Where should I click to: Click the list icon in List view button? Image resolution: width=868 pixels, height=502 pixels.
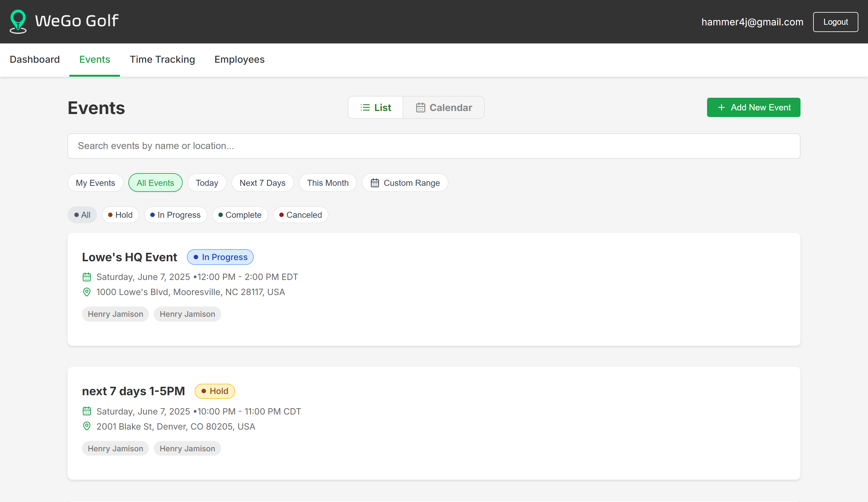coord(365,108)
